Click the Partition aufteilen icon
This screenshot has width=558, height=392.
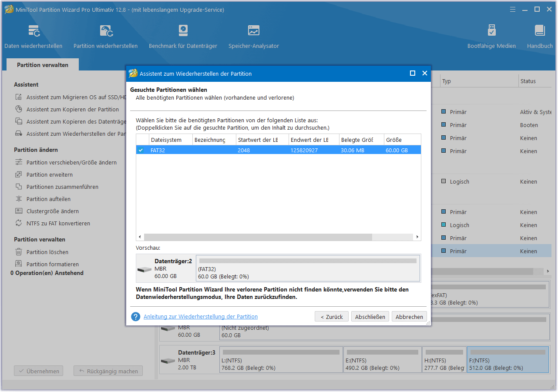point(19,199)
